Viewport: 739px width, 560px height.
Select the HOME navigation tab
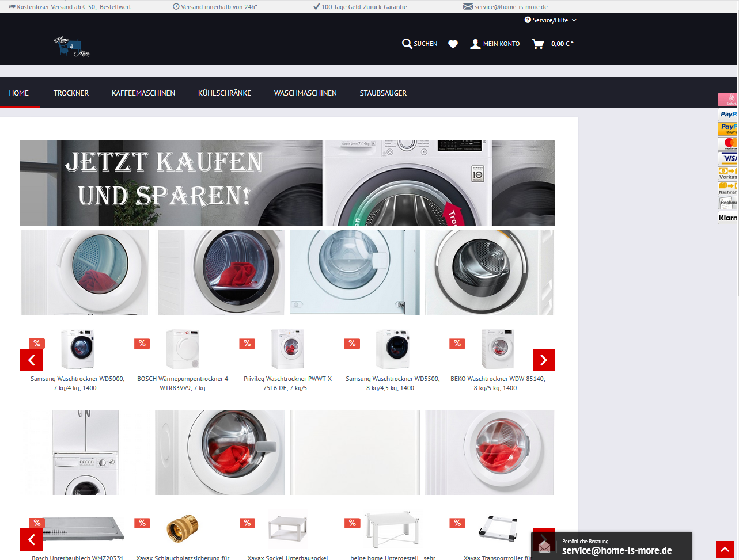click(19, 93)
